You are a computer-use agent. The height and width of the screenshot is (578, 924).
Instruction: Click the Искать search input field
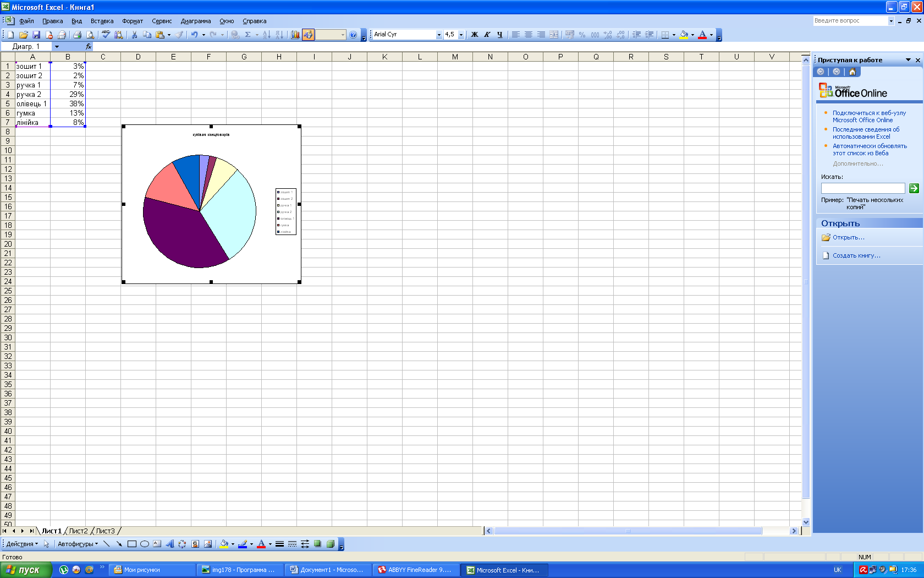[x=862, y=188]
